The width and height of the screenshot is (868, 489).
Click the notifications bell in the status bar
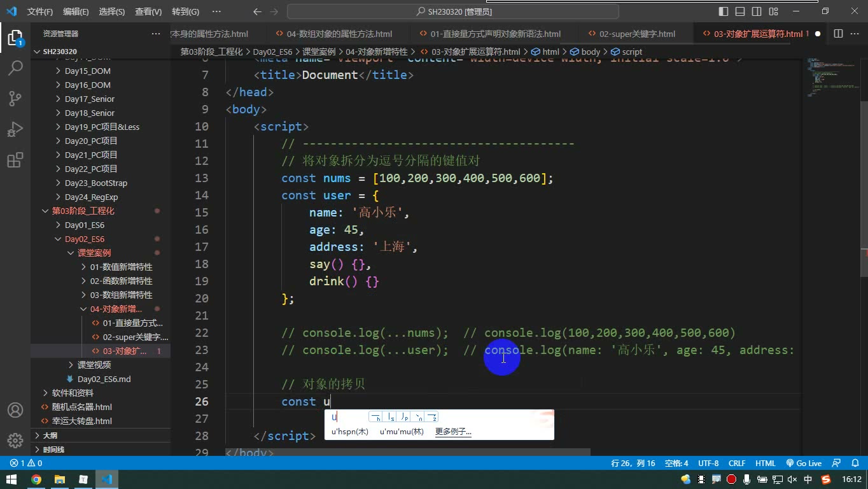[x=854, y=464]
